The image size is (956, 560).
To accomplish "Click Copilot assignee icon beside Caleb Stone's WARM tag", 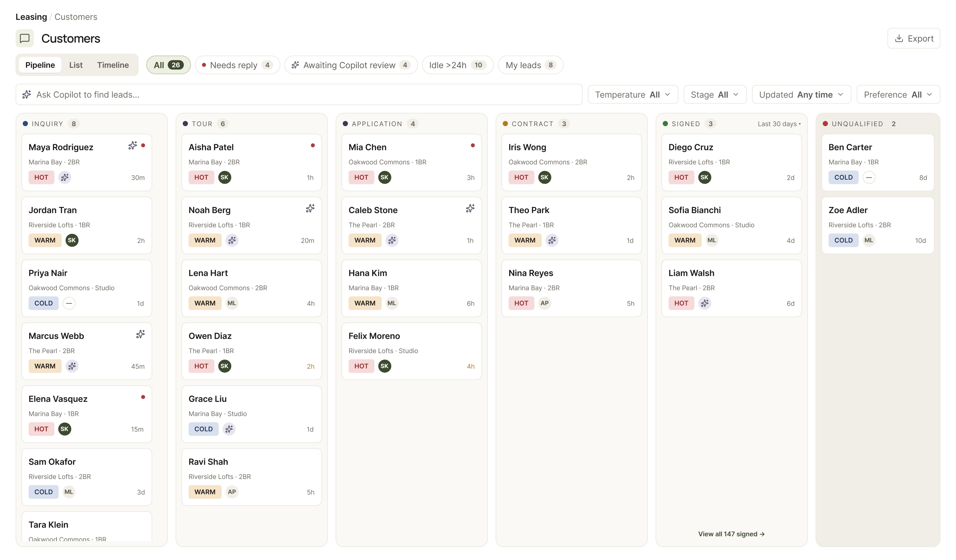I will [x=392, y=240].
